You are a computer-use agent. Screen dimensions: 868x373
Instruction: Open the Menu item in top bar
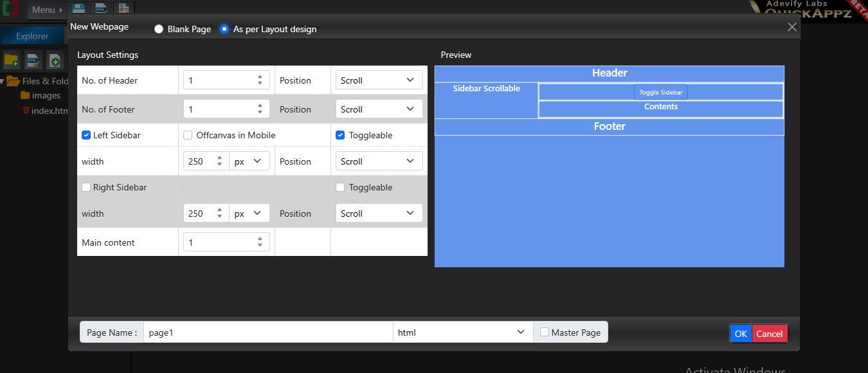coord(47,10)
